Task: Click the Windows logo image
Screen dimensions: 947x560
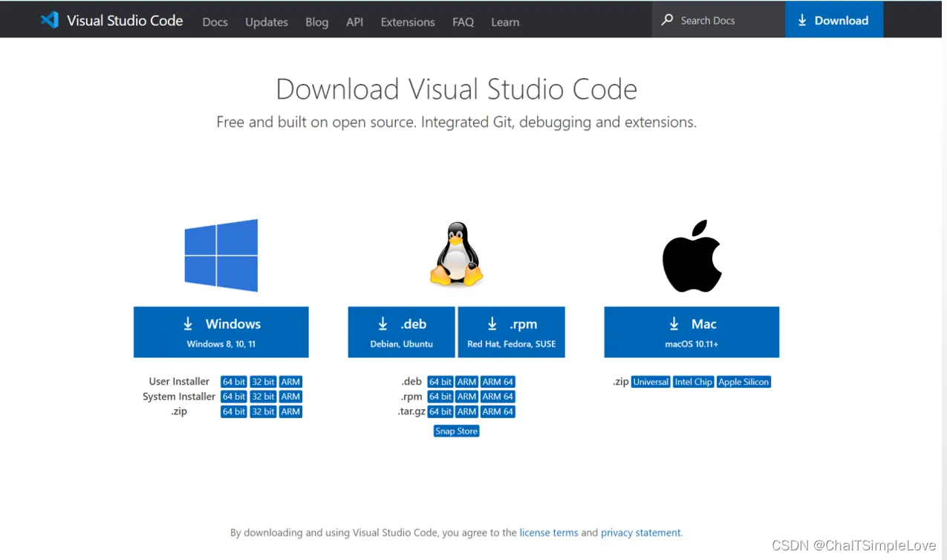Action: point(221,255)
